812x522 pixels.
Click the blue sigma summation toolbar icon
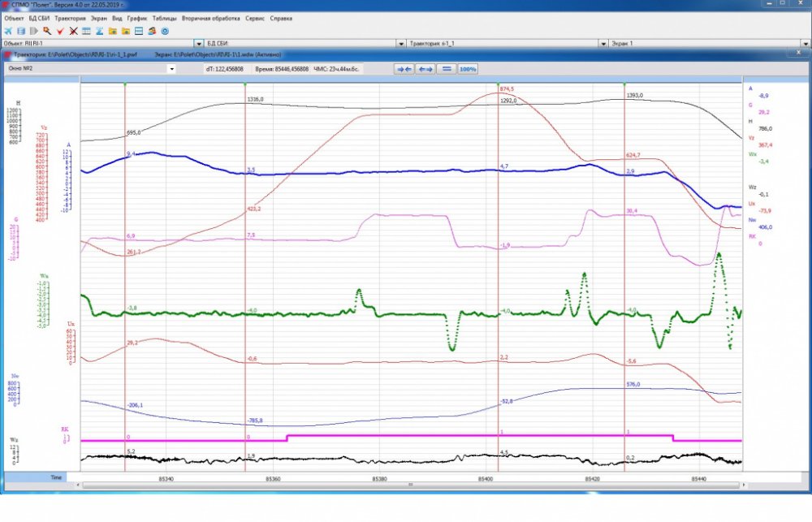click(x=99, y=31)
